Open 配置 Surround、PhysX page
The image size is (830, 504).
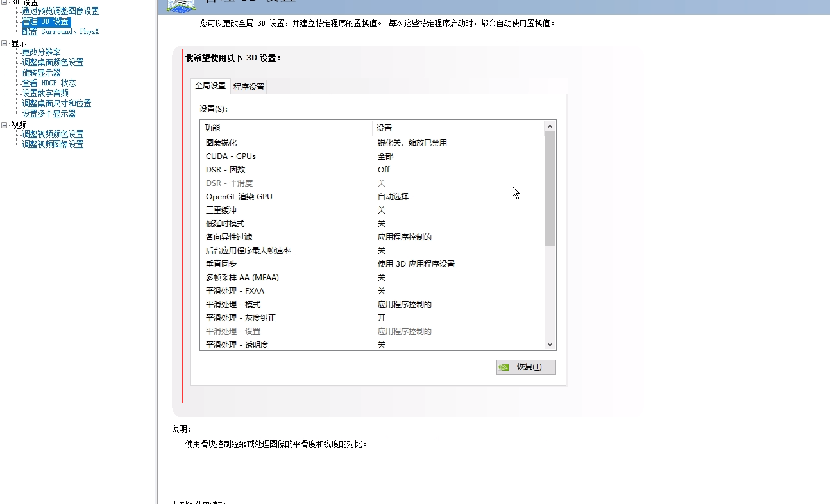pyautogui.click(x=60, y=31)
